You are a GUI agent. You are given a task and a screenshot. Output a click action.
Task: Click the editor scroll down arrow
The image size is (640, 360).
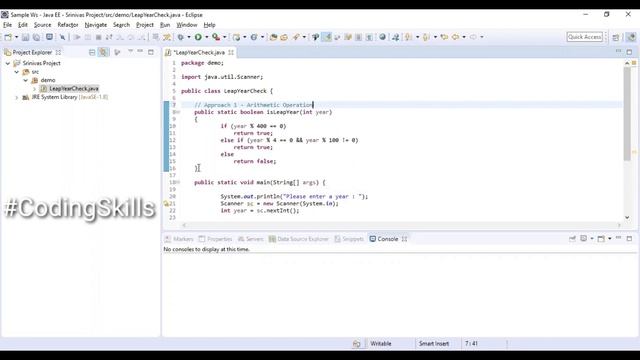pyautogui.click(x=627, y=218)
